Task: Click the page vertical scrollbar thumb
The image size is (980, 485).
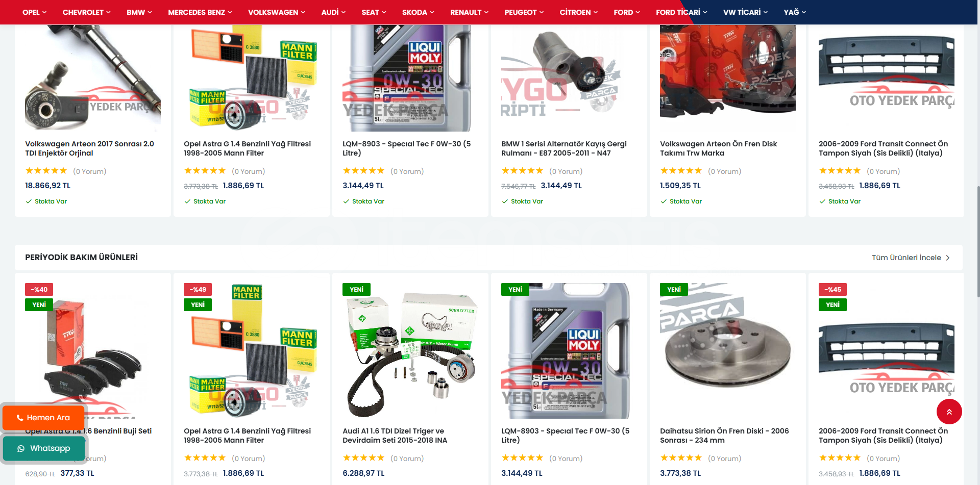Action: click(978, 241)
